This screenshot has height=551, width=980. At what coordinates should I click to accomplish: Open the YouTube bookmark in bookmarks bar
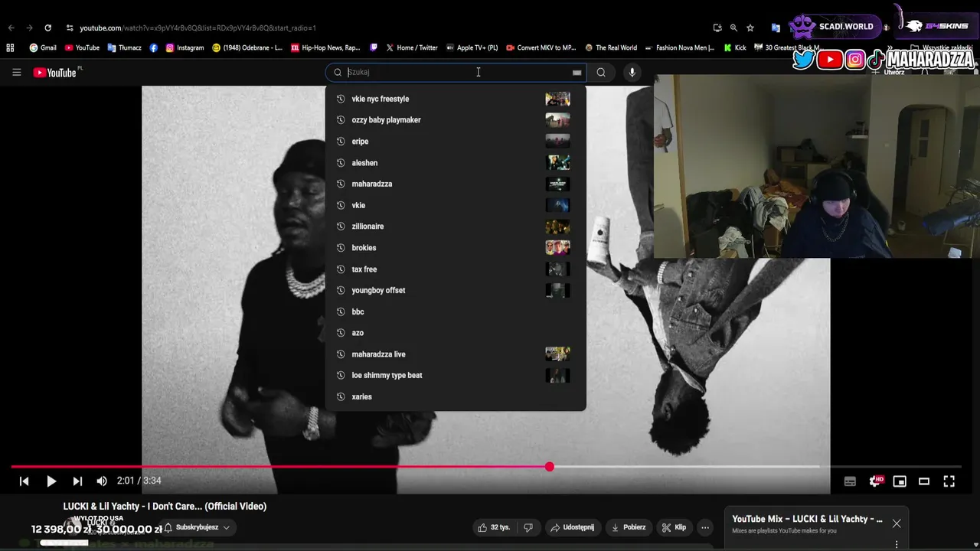82,47
